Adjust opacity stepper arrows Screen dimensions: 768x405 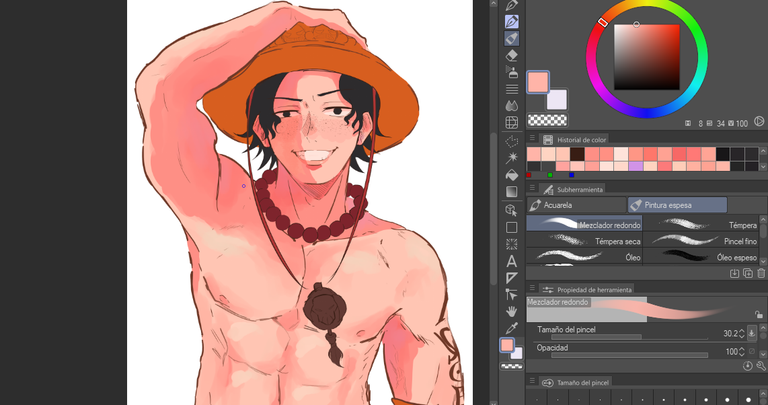[742, 352]
